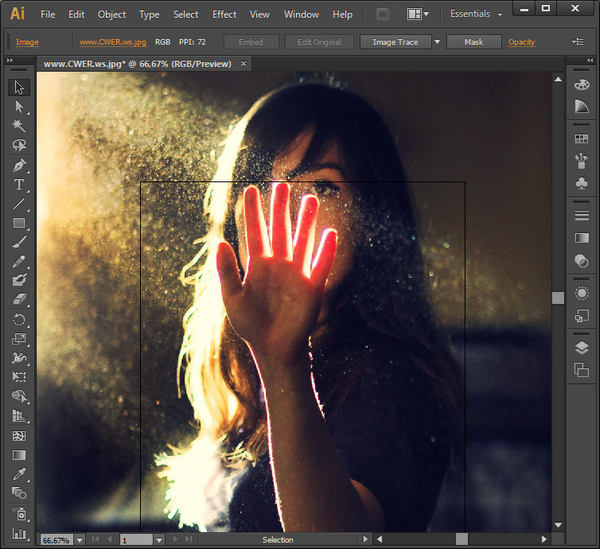
Task: Select the Perspective Grid tool
Action: [19, 416]
